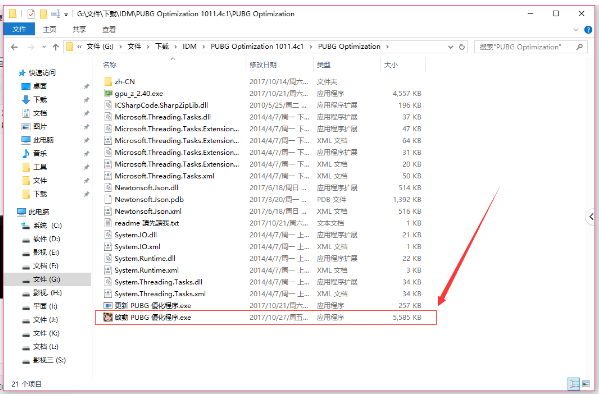Switch to the 主页 ribbon tab

(x=49, y=29)
